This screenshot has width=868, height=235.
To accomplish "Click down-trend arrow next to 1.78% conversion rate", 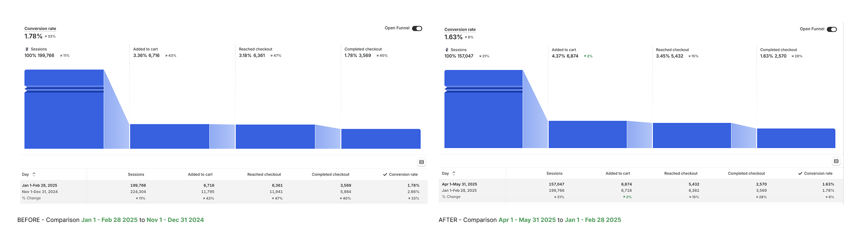I will click(46, 37).
